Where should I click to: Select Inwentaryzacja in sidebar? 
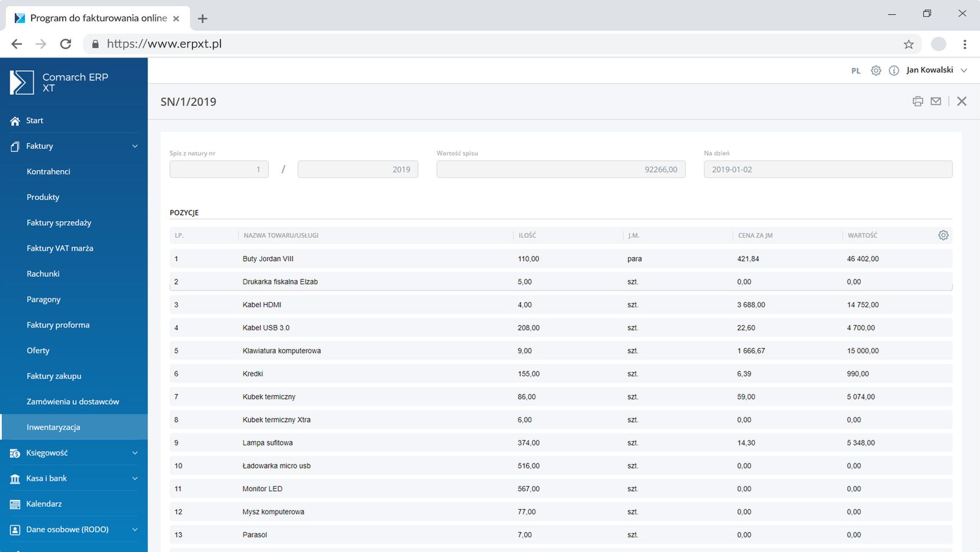coord(74,427)
